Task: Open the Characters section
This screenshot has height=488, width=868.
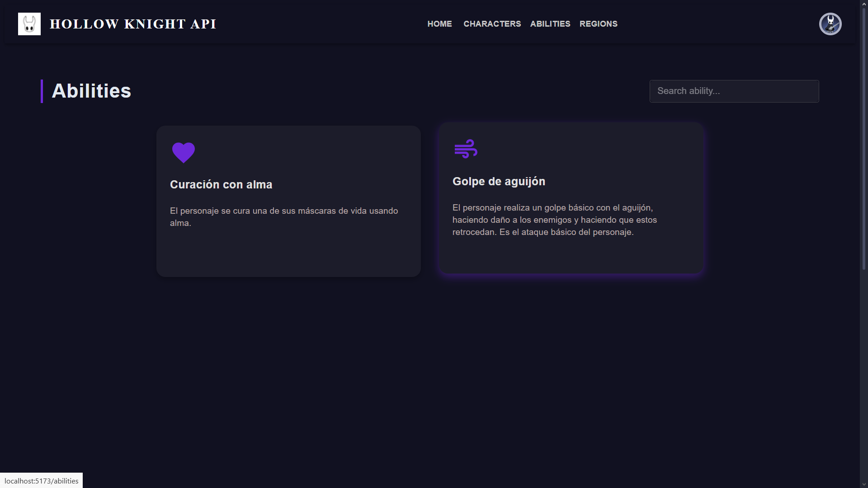Action: pos(492,24)
